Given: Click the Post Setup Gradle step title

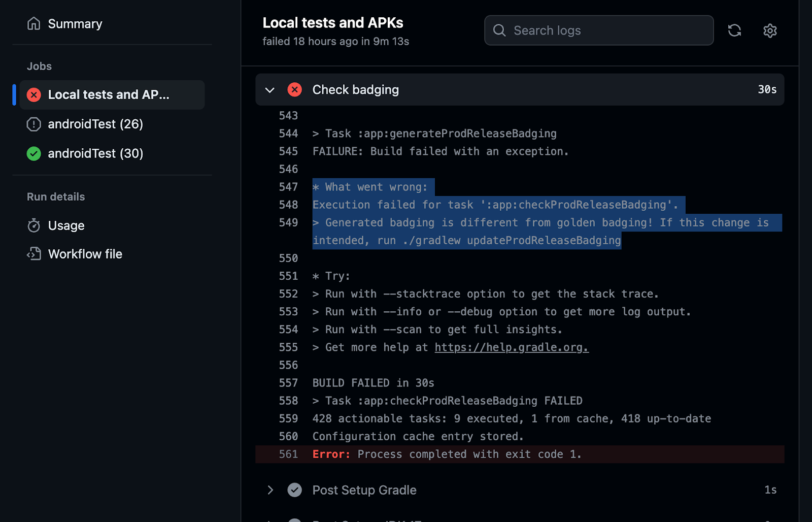Looking at the screenshot, I should pos(364,490).
